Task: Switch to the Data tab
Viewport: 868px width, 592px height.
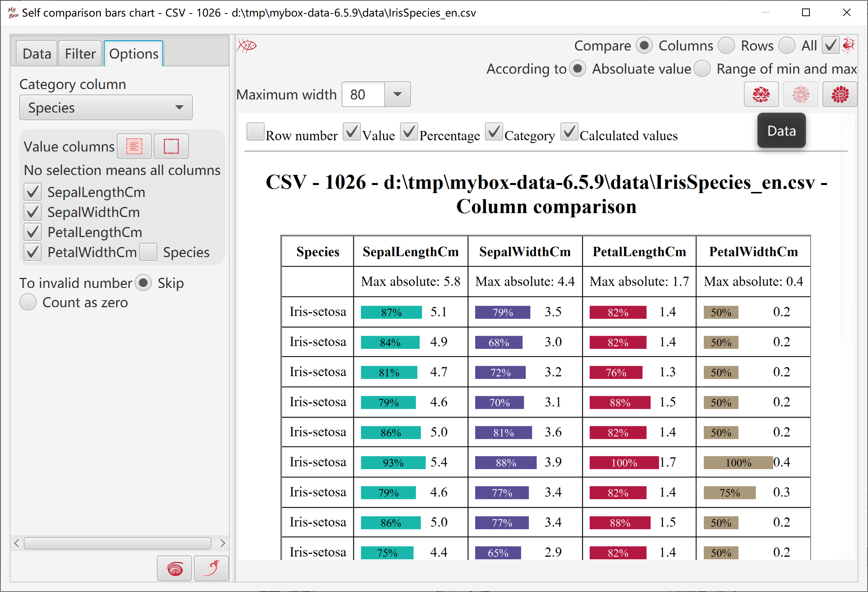Action: click(x=37, y=54)
